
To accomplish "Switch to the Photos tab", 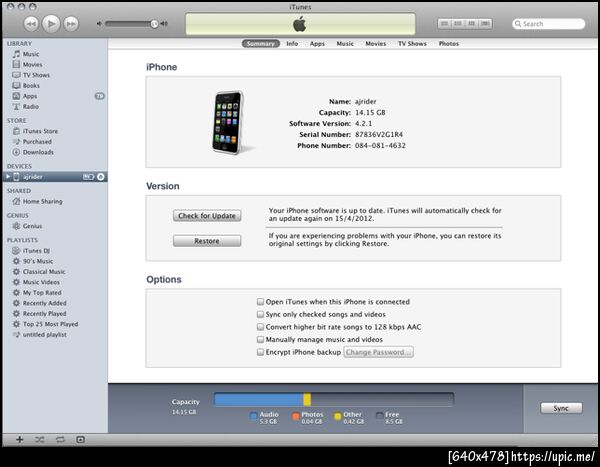I will point(449,44).
